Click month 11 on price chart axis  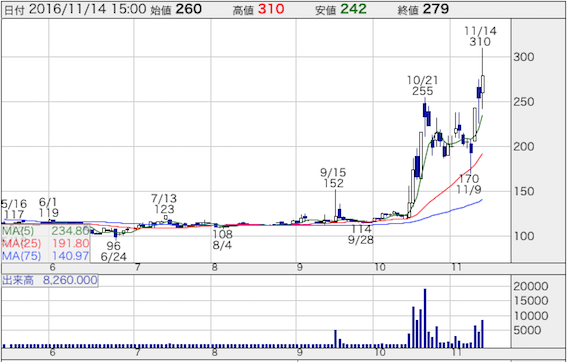(457, 268)
